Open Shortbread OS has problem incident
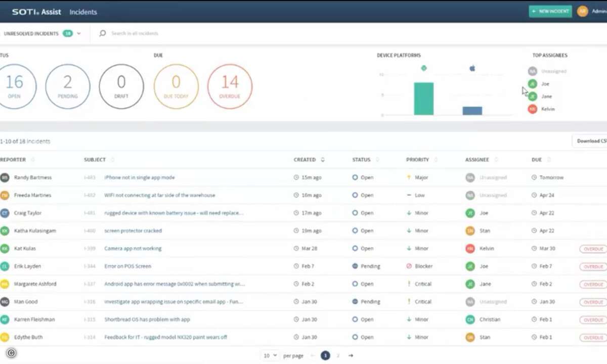This screenshot has height=364, width=607. [x=147, y=319]
